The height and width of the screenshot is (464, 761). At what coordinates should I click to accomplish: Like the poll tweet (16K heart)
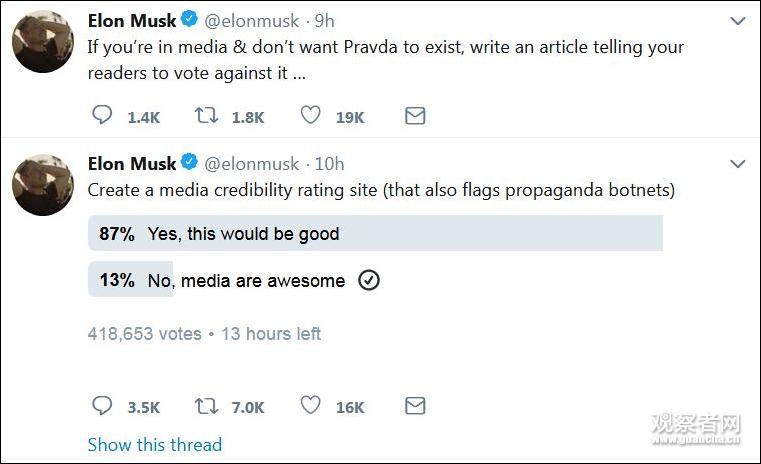311,406
